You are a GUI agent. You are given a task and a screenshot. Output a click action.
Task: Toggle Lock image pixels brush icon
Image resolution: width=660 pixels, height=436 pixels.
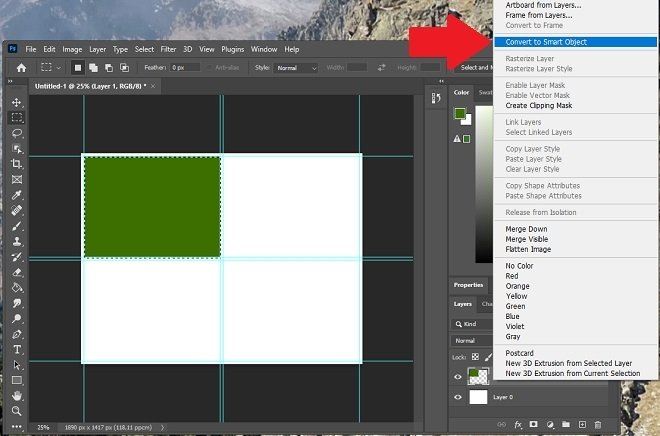pos(488,357)
